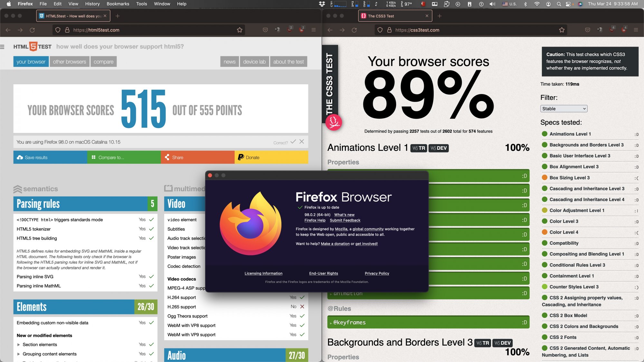Reload the css3test.com page

(x=354, y=30)
